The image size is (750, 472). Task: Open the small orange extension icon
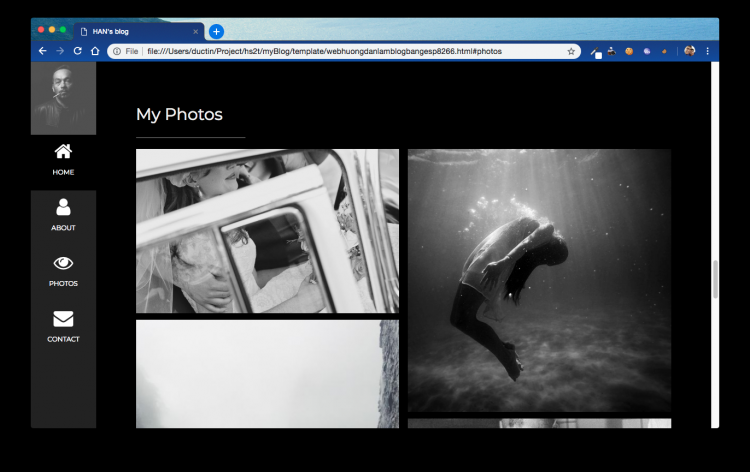coord(664,51)
